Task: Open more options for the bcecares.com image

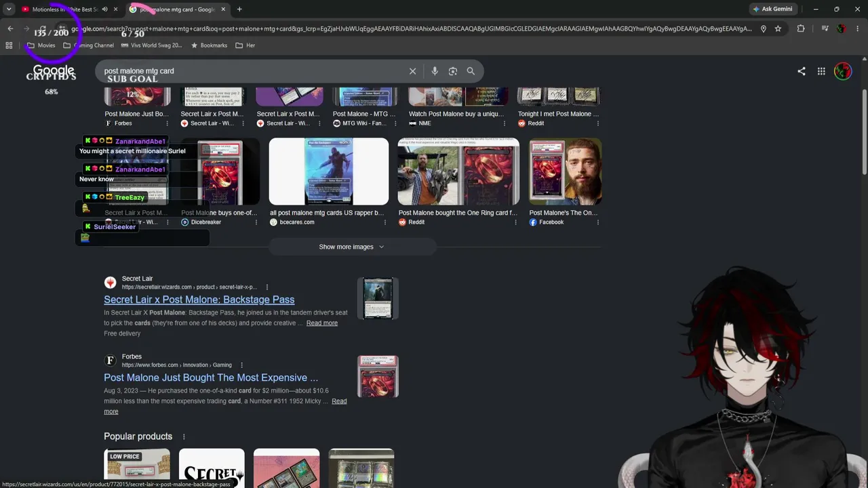Action: pyautogui.click(x=385, y=222)
